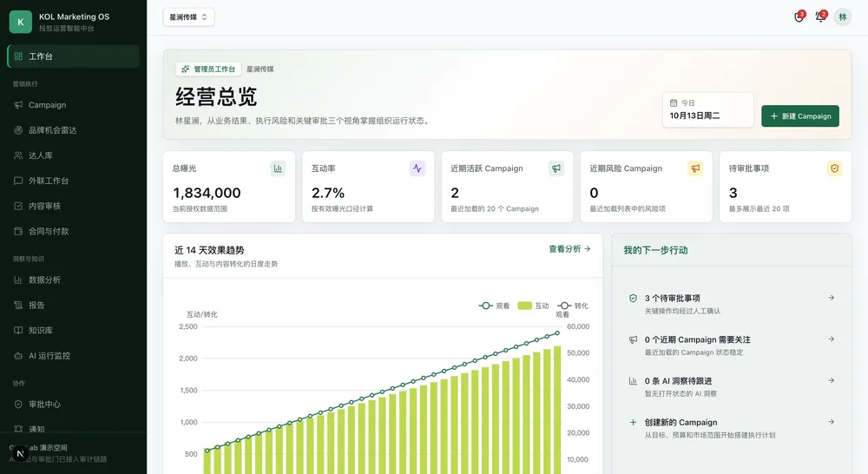Image resolution: width=868 pixels, height=474 pixels.
Task: Click the 经营总览 title
Action: [216, 97]
